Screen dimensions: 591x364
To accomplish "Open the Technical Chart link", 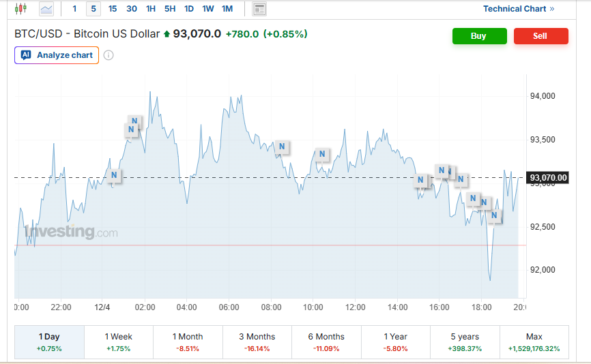I will (x=519, y=9).
